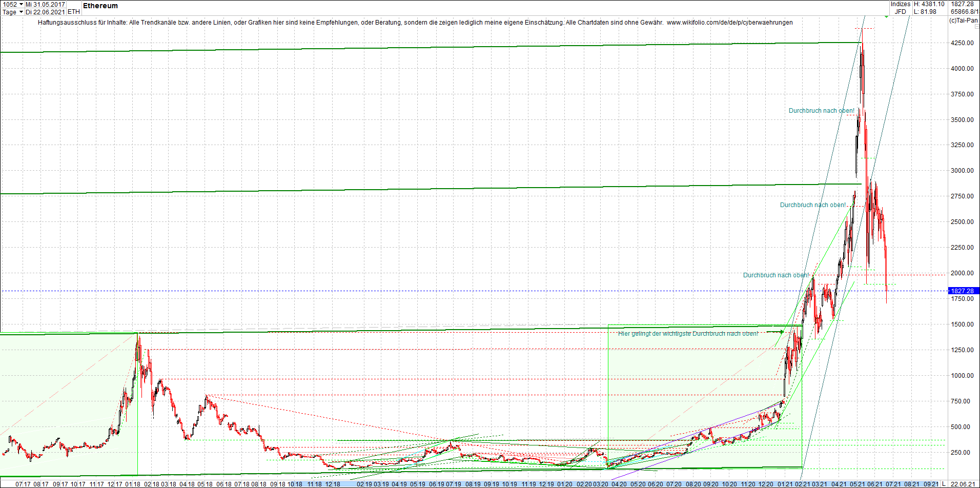The width and height of the screenshot is (980, 488).
Task: Click the green triangle marker above the price scale
Action: (887, 16)
